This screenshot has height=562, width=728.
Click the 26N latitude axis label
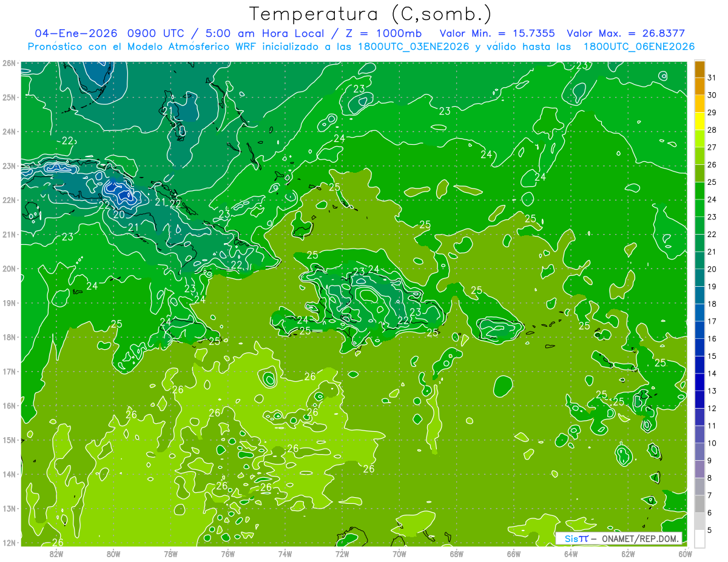point(9,63)
